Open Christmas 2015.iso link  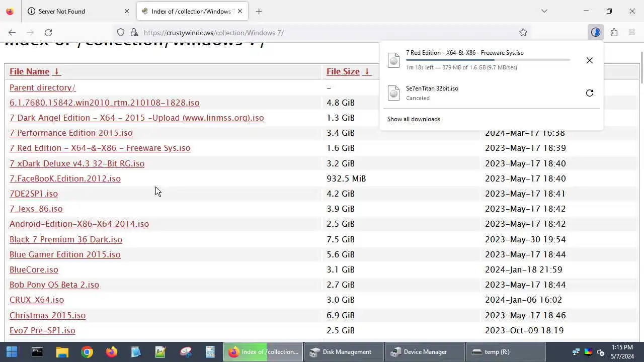tap(47, 315)
